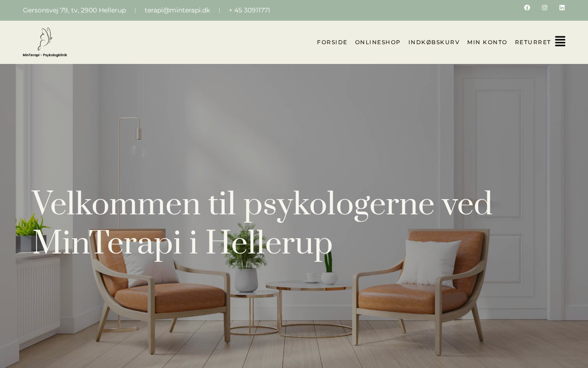Viewport: 588px width, 368px height.
Task: Open the LinkedIn social icon
Action: [x=562, y=8]
